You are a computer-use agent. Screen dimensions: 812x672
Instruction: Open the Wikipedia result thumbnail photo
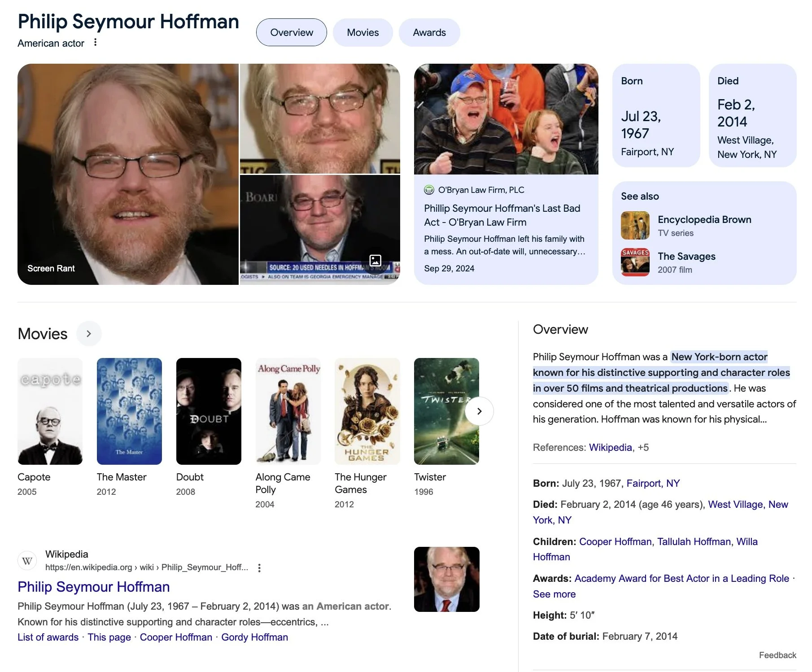point(447,579)
